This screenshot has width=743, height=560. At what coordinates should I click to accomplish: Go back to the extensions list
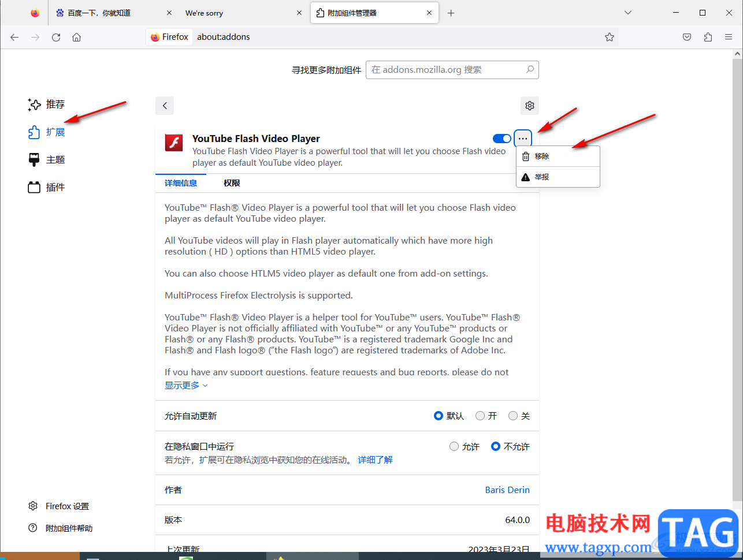click(x=165, y=106)
